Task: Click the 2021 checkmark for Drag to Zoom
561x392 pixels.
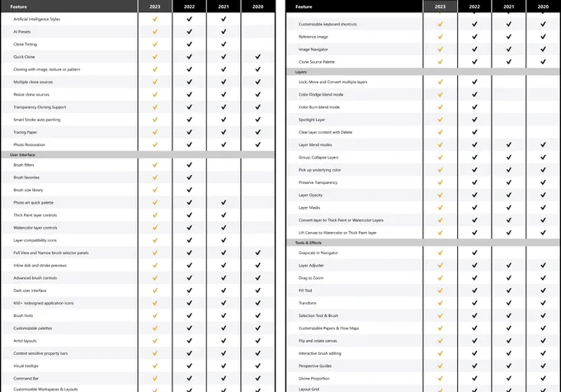Action: (509, 278)
